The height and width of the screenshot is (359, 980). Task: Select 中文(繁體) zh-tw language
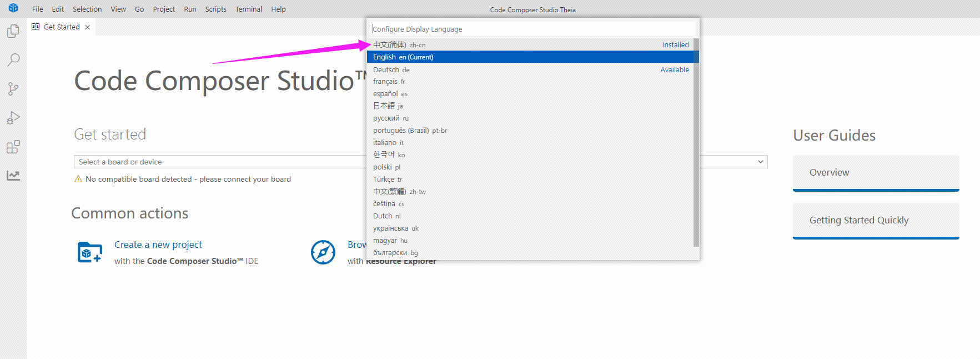click(x=530, y=192)
